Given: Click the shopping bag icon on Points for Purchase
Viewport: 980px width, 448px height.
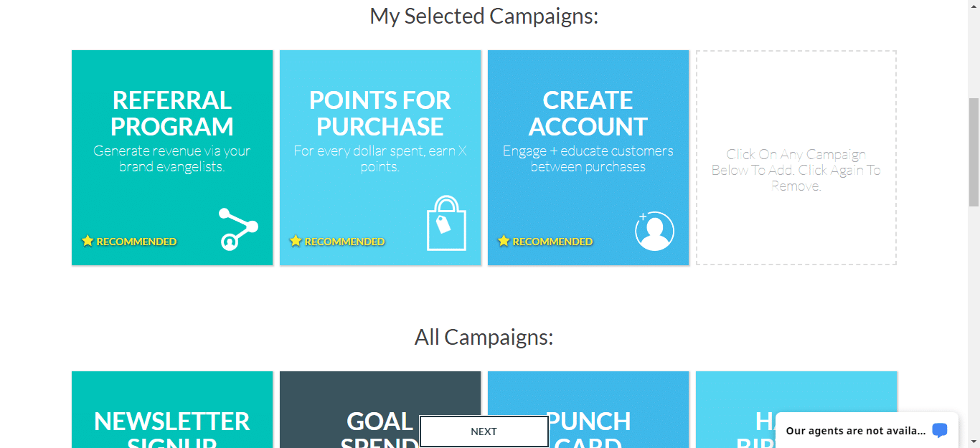Looking at the screenshot, I should click(x=446, y=225).
